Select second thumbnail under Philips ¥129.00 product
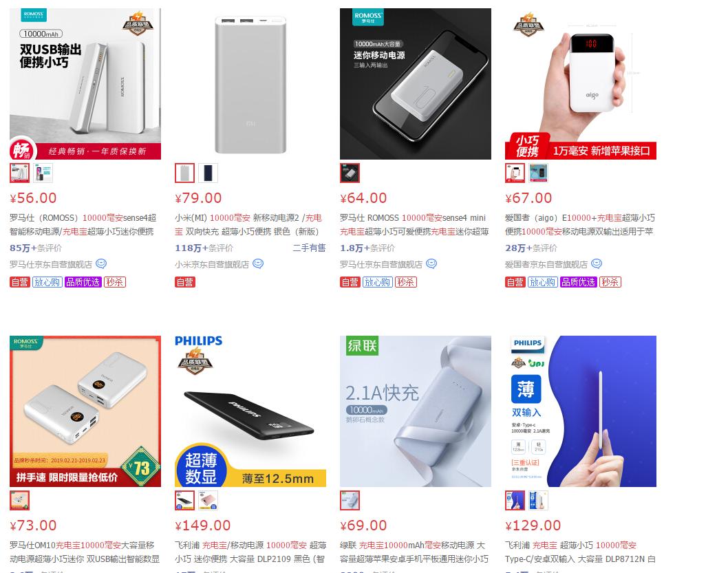Image resolution: width=728 pixels, height=573 pixels. tap(539, 500)
